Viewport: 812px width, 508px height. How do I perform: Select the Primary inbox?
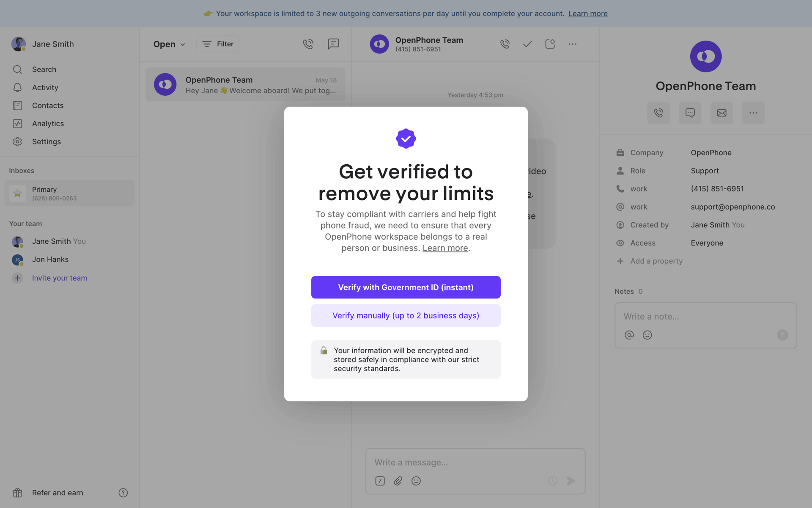point(69,193)
